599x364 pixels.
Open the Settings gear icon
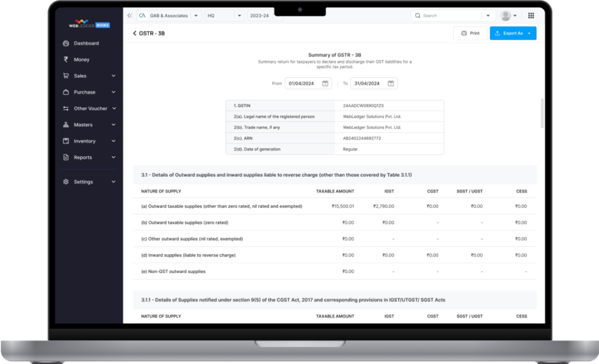(x=66, y=182)
